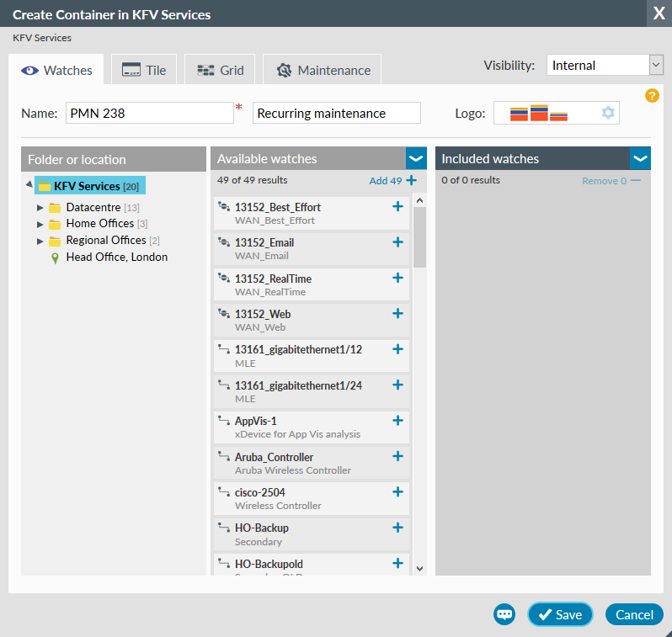Click the Name field containing PMN 238
Viewport: 672px width, 637px height.
click(149, 114)
